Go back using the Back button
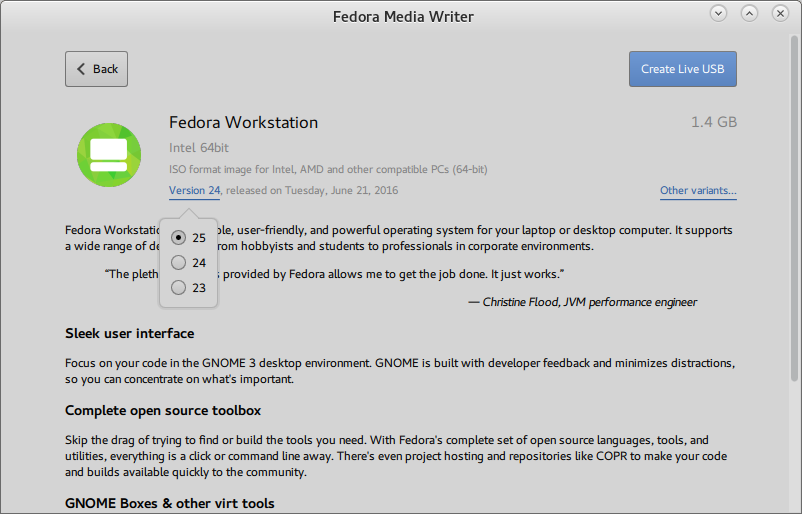Viewport: 802px width, 514px height. pyautogui.click(x=96, y=69)
